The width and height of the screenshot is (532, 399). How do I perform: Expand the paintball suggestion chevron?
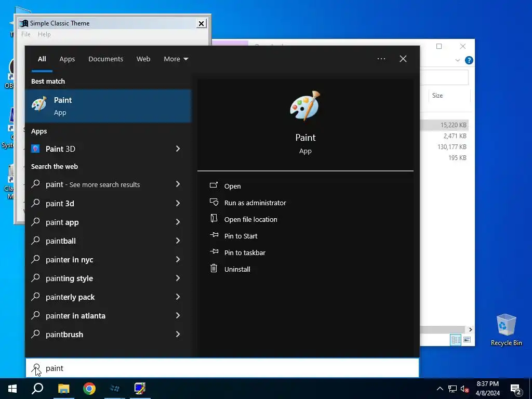click(x=178, y=241)
